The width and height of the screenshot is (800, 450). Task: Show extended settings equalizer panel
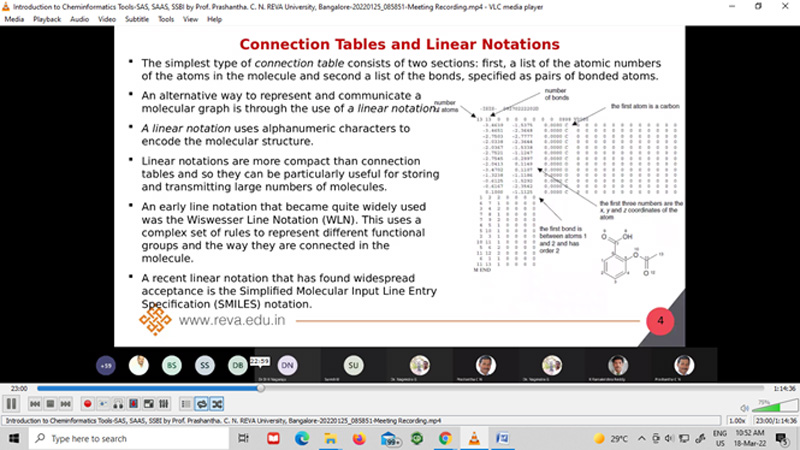click(164, 404)
